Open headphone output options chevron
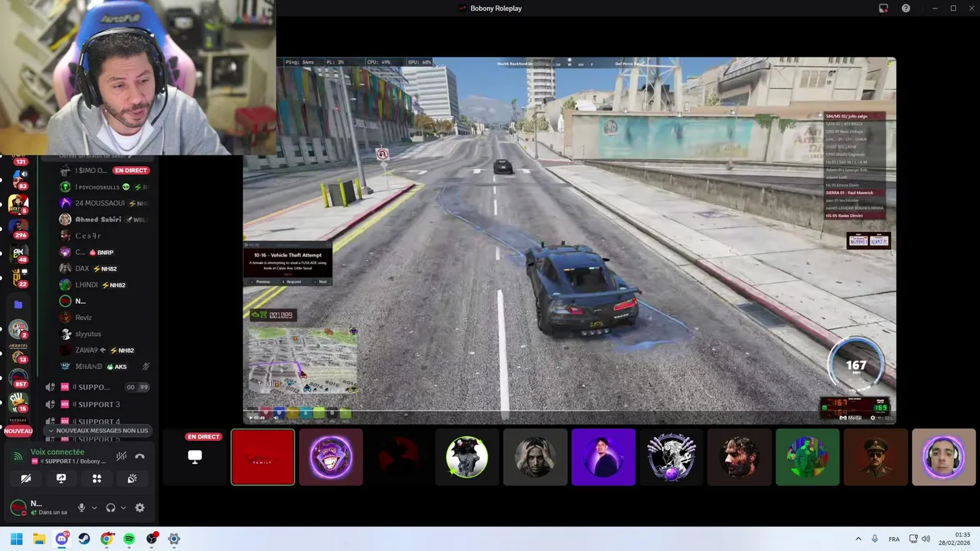 pos(123,507)
